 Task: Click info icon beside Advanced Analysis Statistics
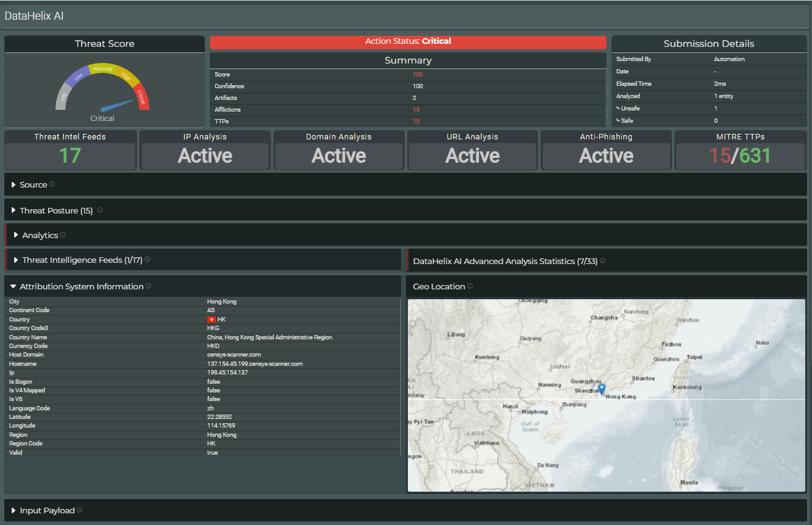(x=603, y=260)
